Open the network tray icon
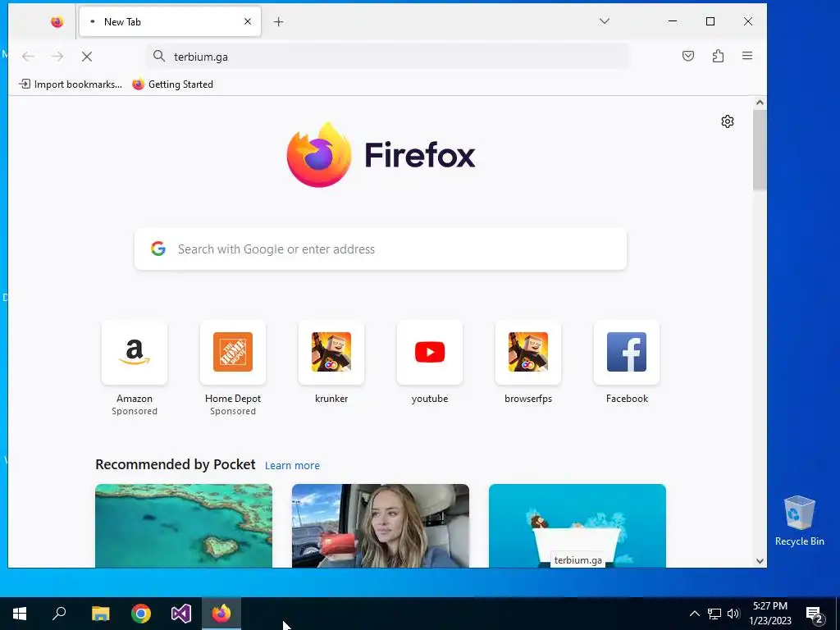The height and width of the screenshot is (630, 840). tap(714, 614)
